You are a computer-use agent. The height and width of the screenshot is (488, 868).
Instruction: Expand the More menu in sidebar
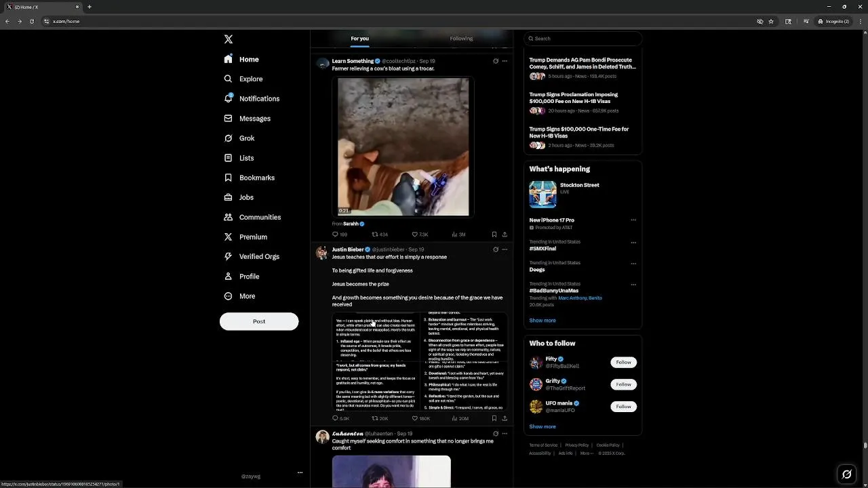point(239,296)
